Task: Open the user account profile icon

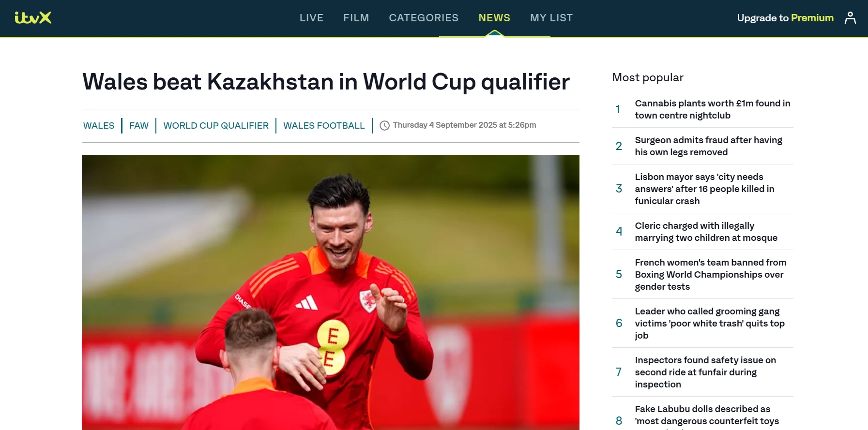Action: point(850,18)
